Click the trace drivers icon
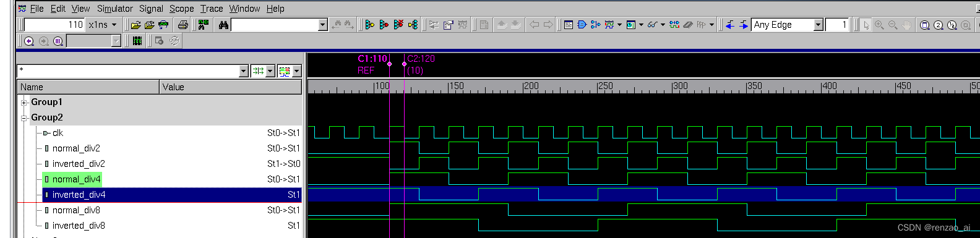Screen dimensions: 980x238 tap(370, 25)
